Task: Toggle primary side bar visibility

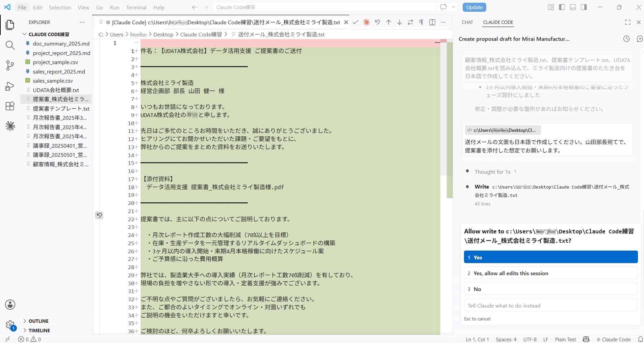Action: [562, 7]
